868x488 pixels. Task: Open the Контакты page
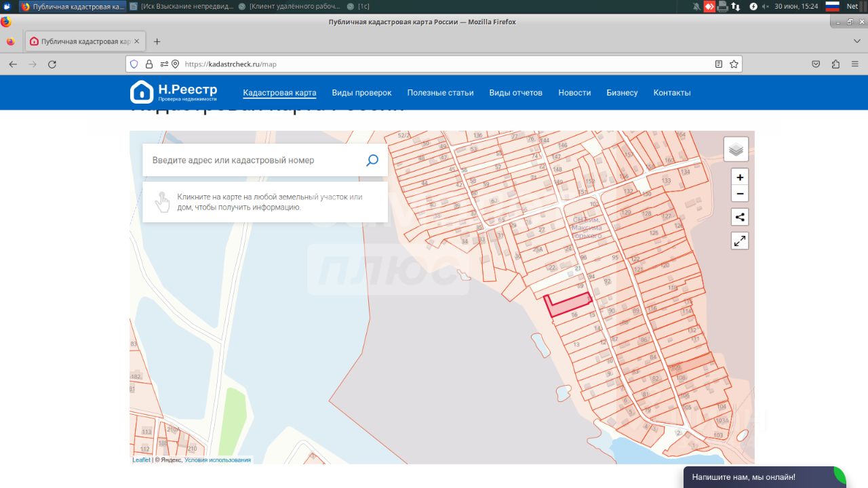click(671, 93)
